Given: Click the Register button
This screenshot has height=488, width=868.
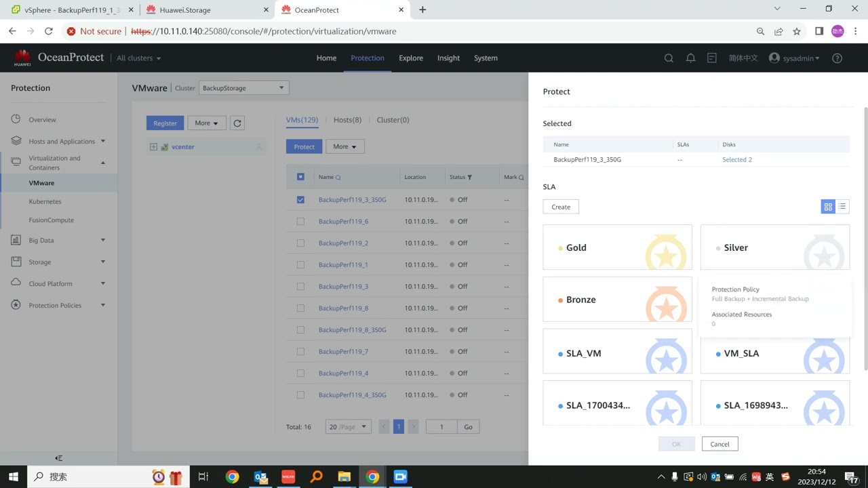Looking at the screenshot, I should [165, 123].
